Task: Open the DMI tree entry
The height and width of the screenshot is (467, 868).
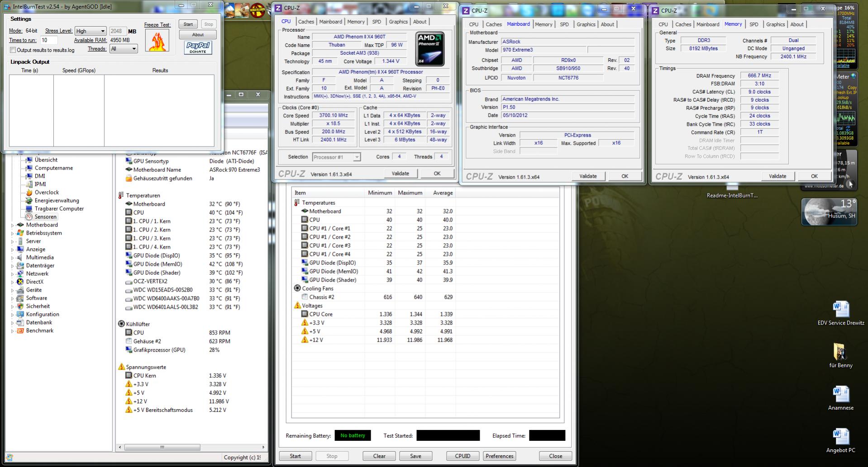Action: (40, 176)
